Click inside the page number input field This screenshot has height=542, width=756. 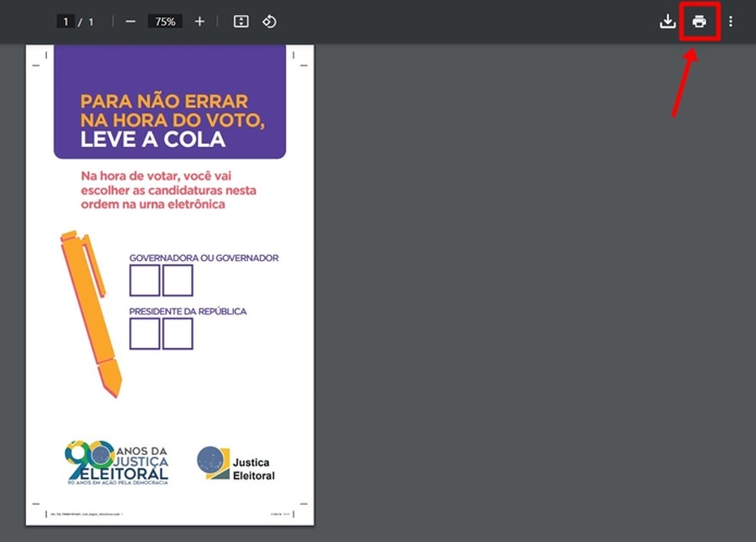(65, 21)
